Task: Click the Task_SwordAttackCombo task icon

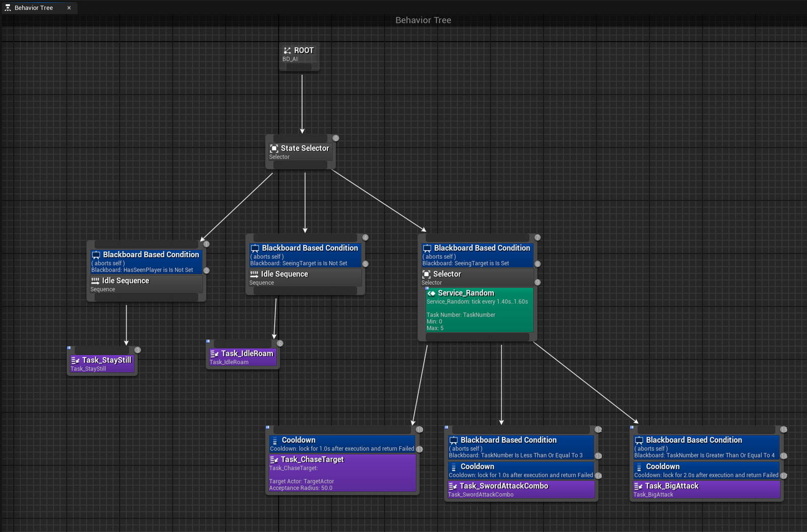Action: (x=452, y=486)
